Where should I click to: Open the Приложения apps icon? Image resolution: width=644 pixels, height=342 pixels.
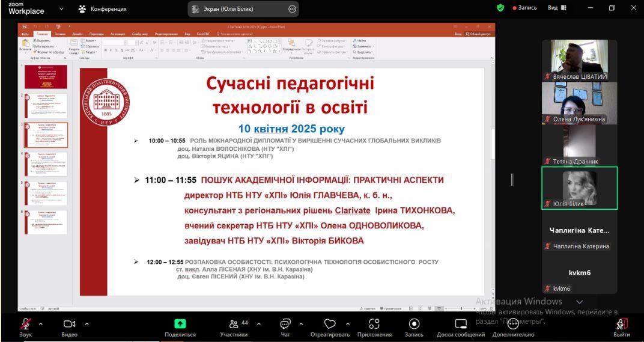click(x=374, y=323)
